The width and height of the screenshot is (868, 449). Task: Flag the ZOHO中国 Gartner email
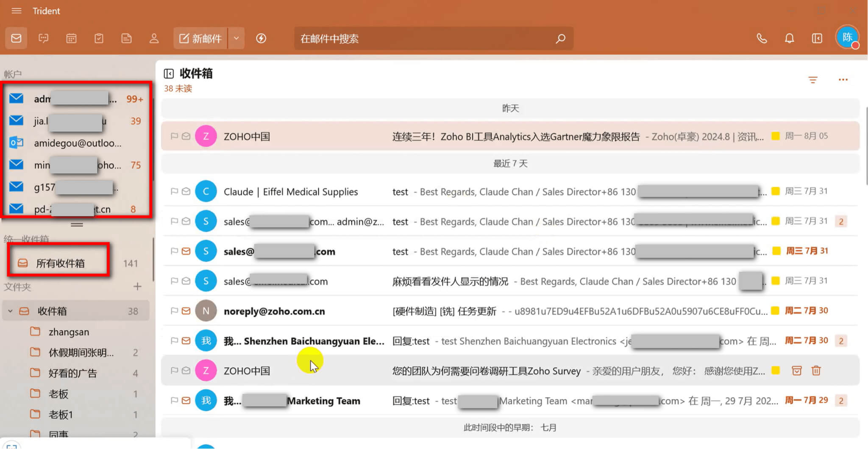pyautogui.click(x=174, y=136)
